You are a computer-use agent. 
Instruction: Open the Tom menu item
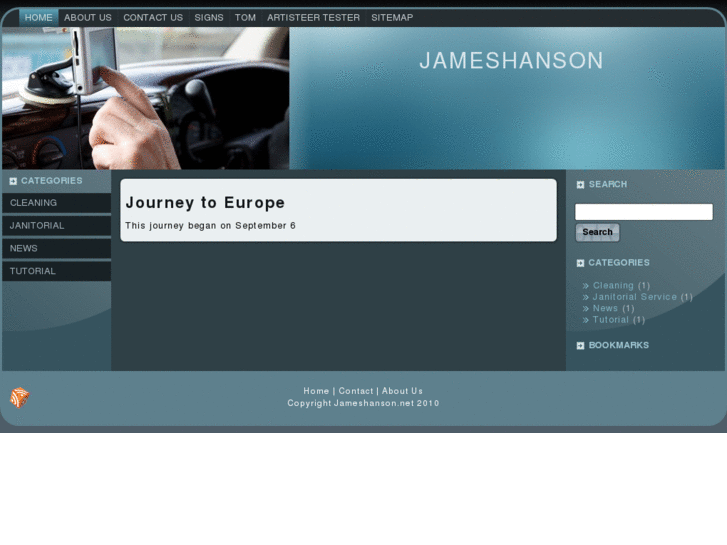[x=245, y=18]
